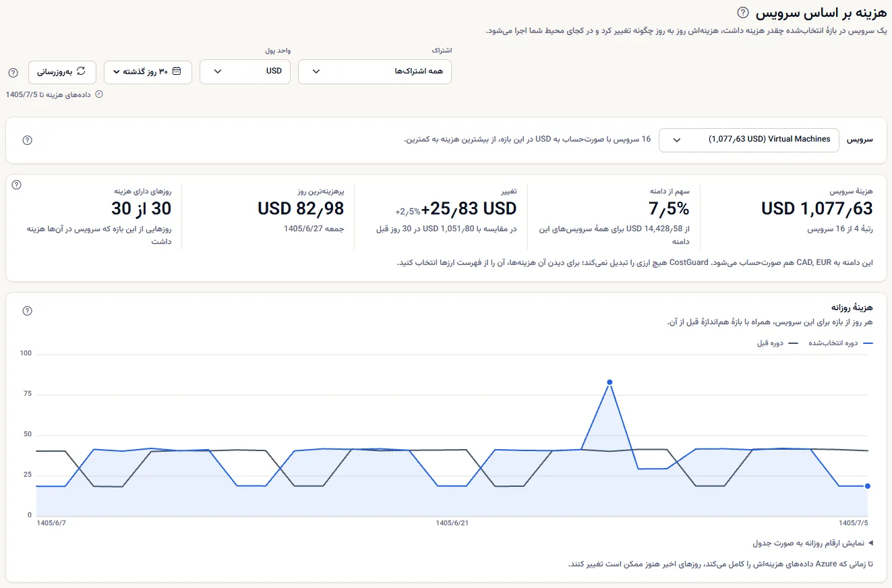
Task: Open the همه اشتراک‌ها subscription dropdown
Action: pos(375,72)
